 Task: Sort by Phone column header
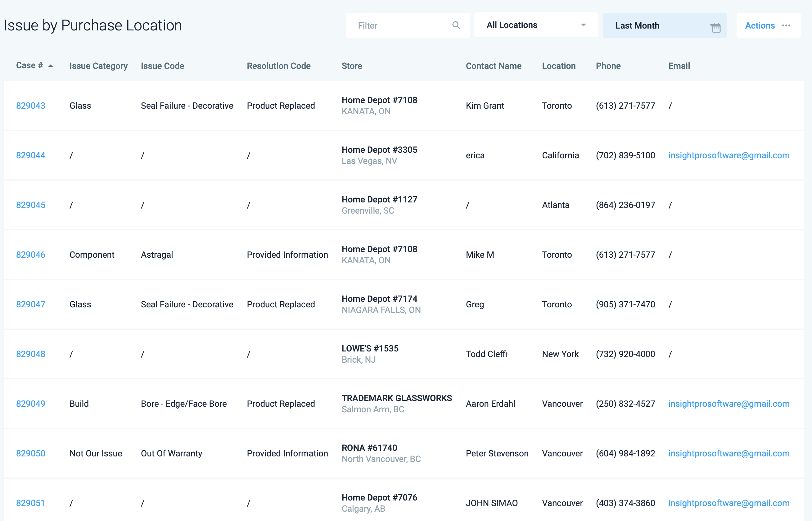608,66
